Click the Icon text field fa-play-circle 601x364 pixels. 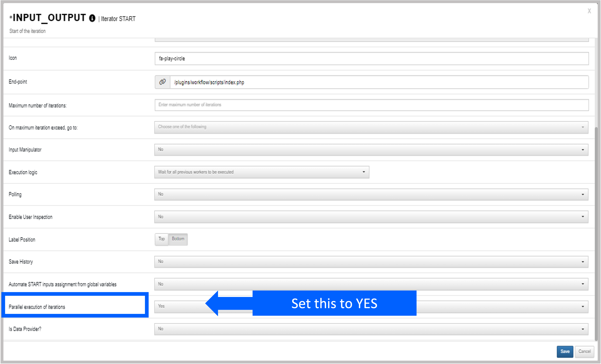371,59
